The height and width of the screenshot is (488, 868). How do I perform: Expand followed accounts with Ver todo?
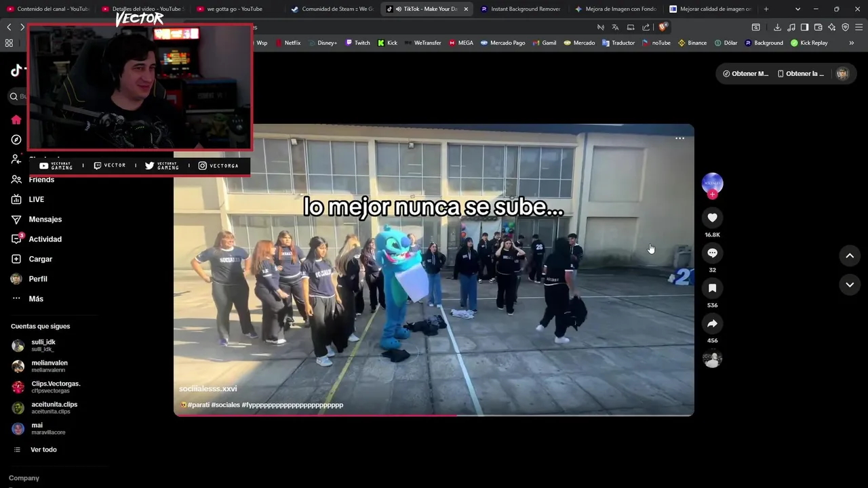click(x=35, y=449)
